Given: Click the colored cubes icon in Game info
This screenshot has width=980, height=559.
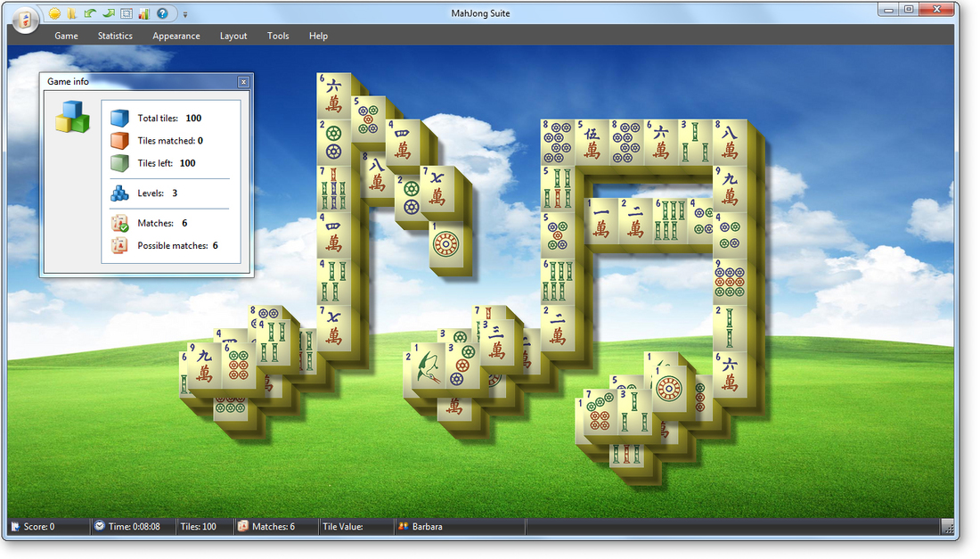Looking at the screenshot, I should pyautogui.click(x=72, y=117).
